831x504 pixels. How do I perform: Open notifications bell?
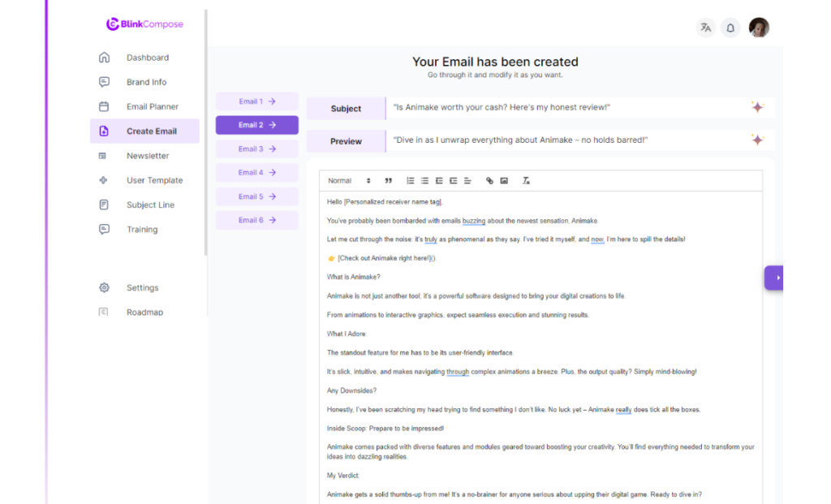[730, 28]
